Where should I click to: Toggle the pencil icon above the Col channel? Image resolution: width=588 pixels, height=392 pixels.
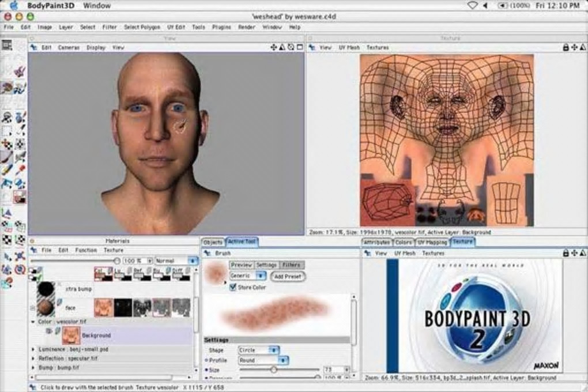pos(110,270)
